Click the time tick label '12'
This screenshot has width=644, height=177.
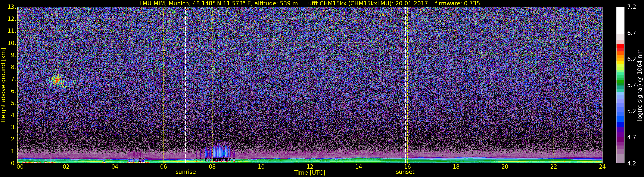tap(310, 166)
